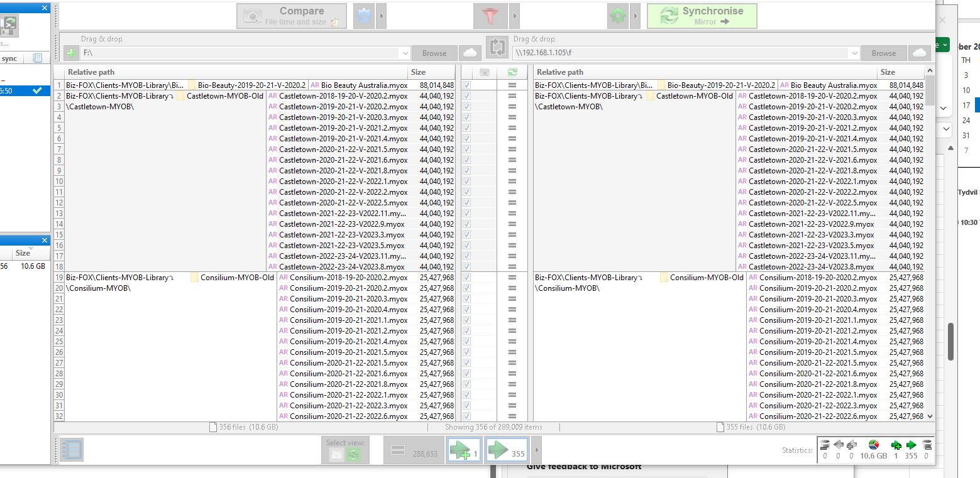Image resolution: width=980 pixels, height=478 pixels.
Task: Browse for the F:\ side folder
Action: 434,53
